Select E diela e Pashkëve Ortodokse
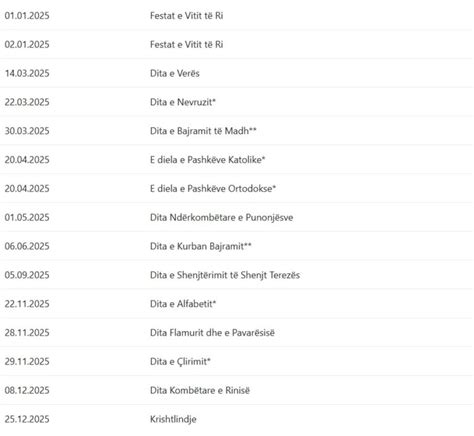The image size is (474, 436). (213, 188)
